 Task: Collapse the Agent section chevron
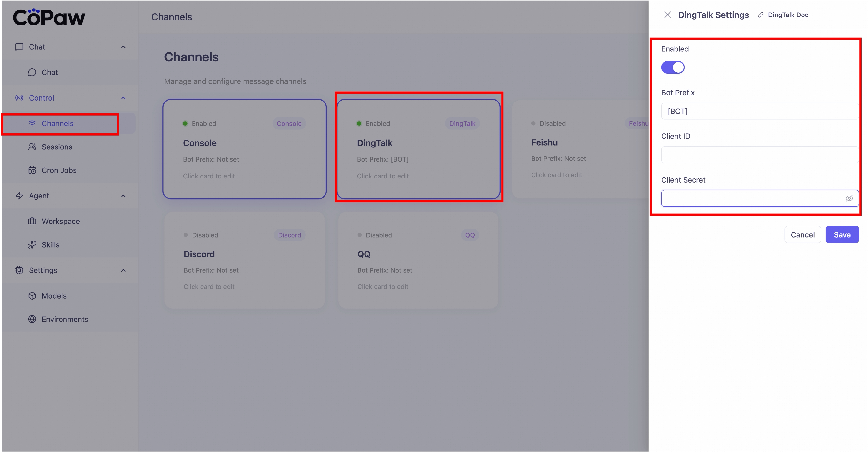(x=123, y=196)
